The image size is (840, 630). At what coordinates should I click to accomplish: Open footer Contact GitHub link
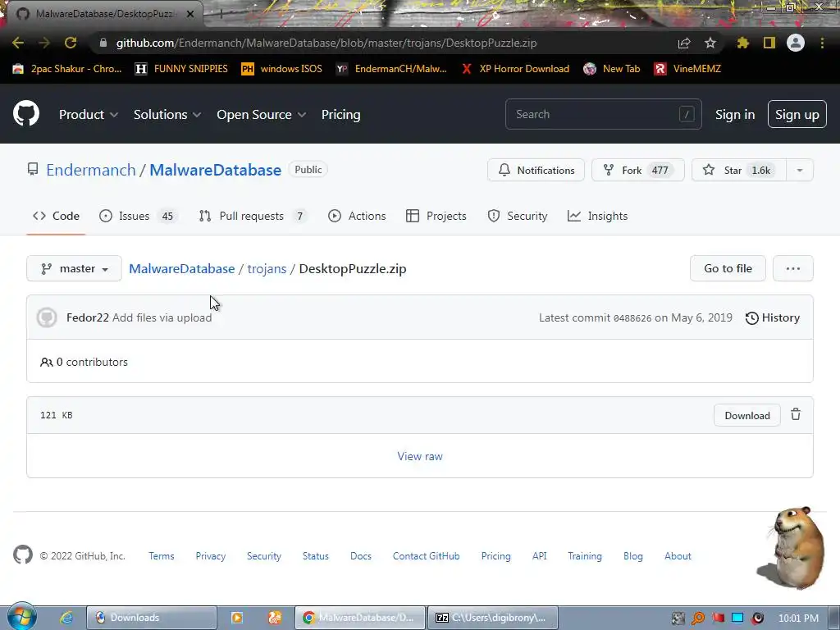tap(426, 556)
